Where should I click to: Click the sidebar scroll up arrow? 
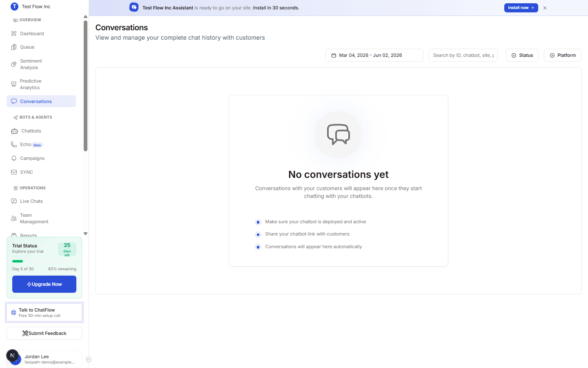coord(85,17)
